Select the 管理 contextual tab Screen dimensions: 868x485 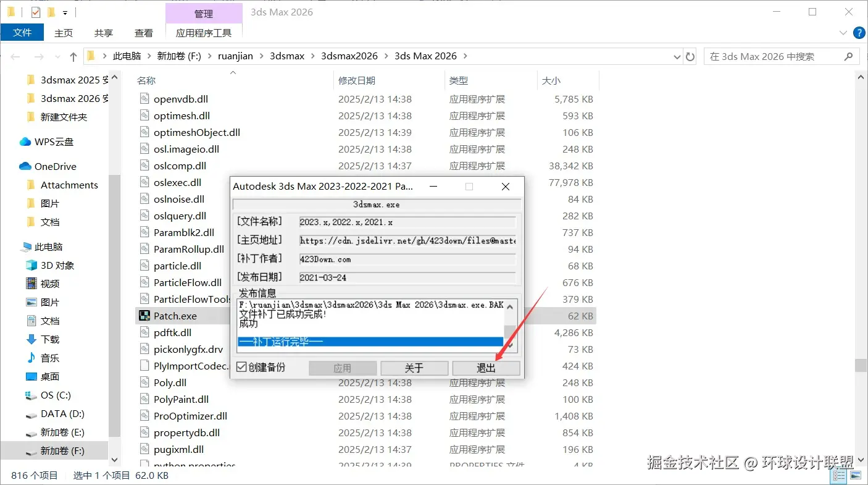pos(204,14)
